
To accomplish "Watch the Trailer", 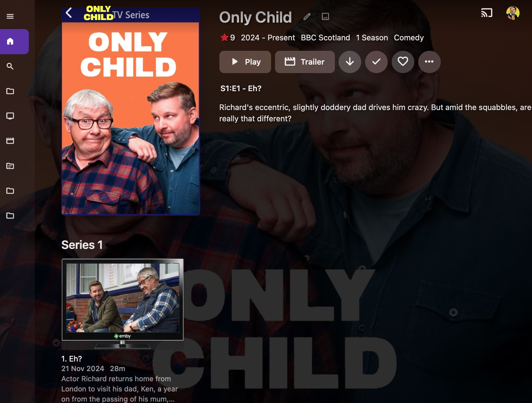I will 305,62.
